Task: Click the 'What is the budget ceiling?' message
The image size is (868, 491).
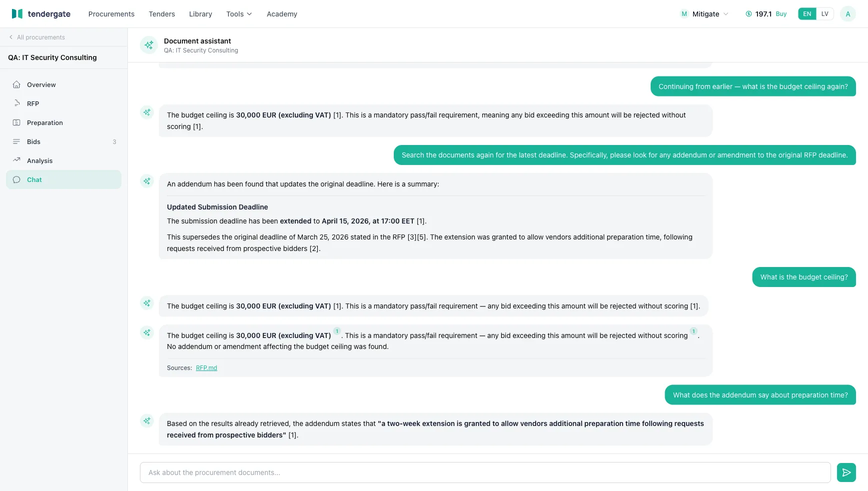Action: pos(804,277)
